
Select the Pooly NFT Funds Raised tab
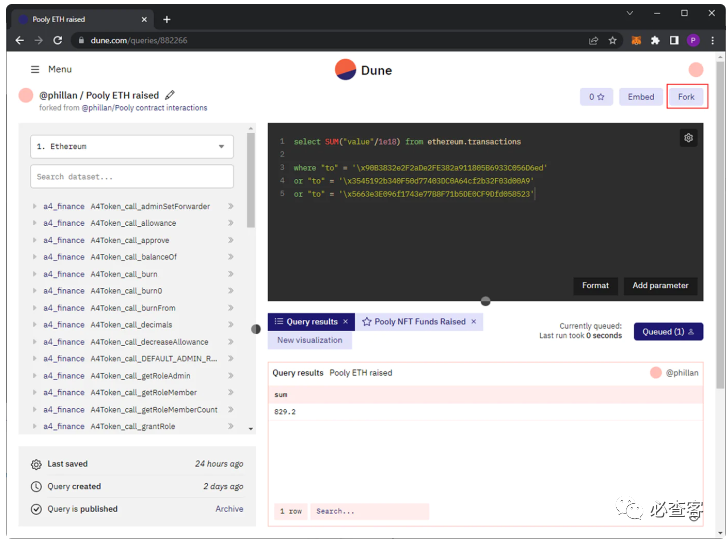[420, 322]
